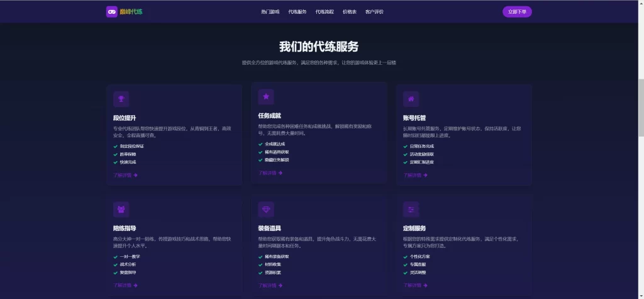This screenshot has height=299, width=644.
Task: Click the 灵活调整 list item text
Action: coord(418,273)
